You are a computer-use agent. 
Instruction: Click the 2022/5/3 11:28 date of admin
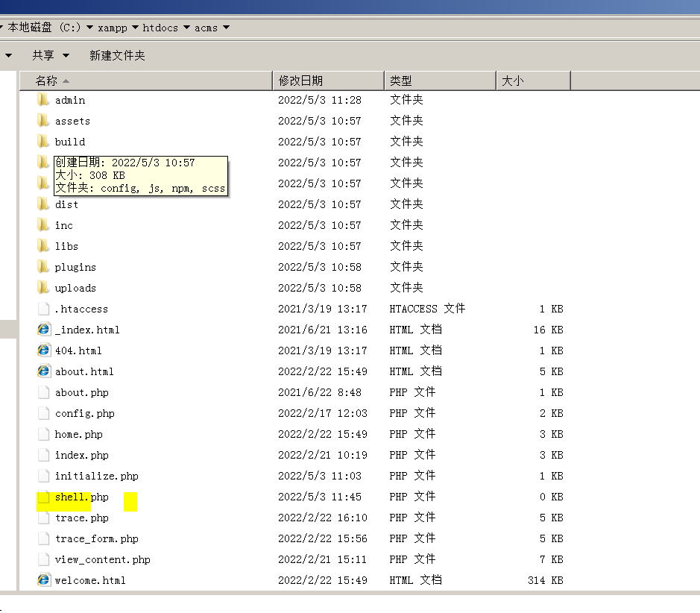tap(320, 100)
